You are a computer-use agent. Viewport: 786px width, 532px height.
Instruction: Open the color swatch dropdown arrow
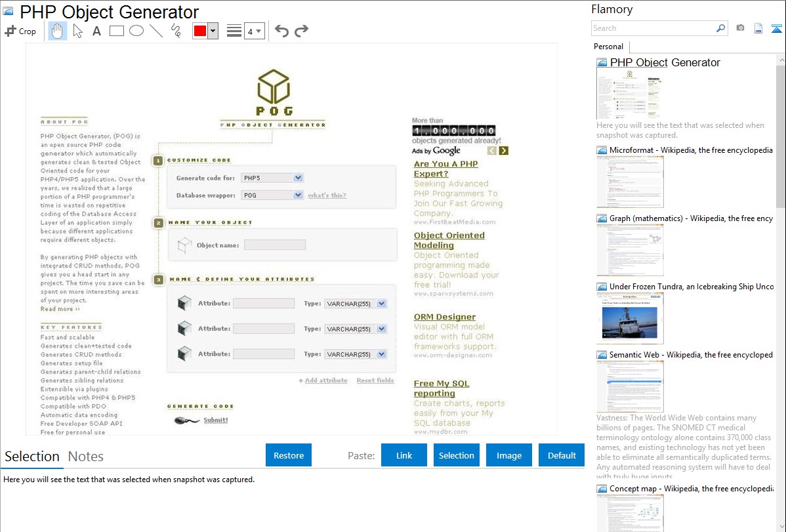(213, 31)
